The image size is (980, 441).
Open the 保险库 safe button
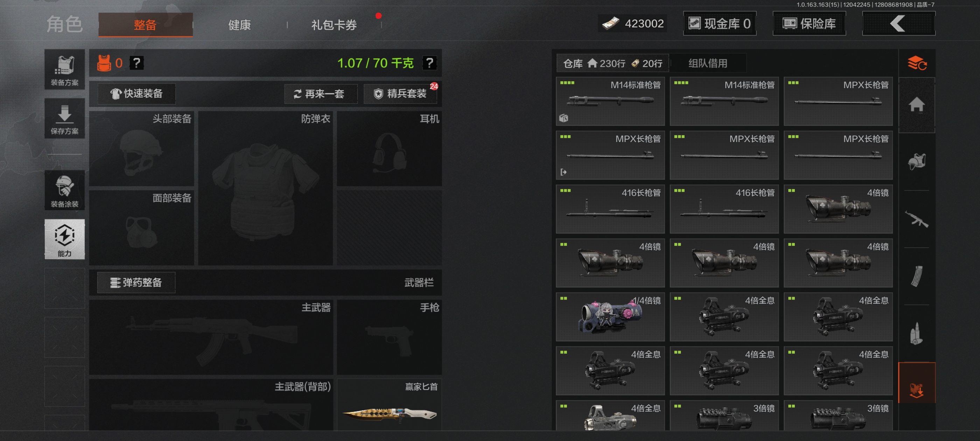tap(809, 23)
